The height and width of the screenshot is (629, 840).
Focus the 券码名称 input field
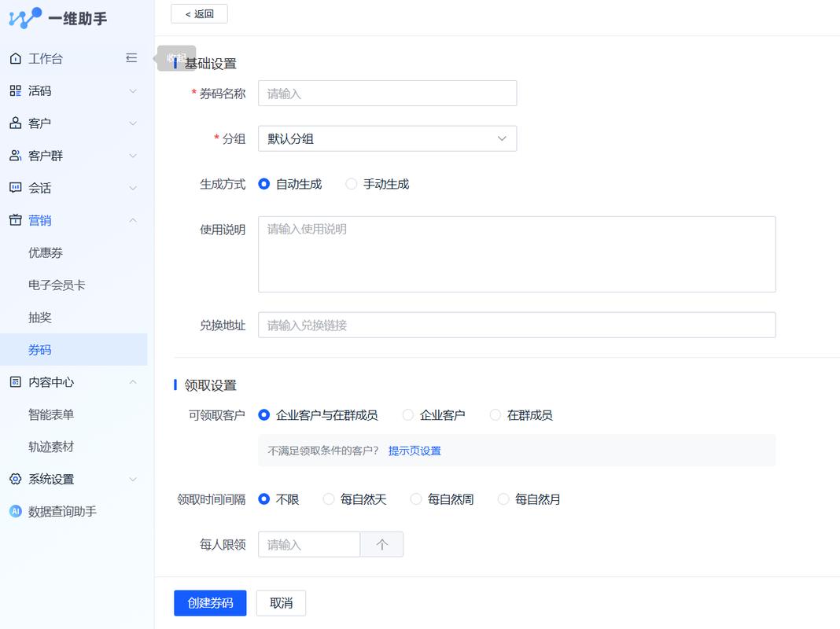[x=387, y=93]
